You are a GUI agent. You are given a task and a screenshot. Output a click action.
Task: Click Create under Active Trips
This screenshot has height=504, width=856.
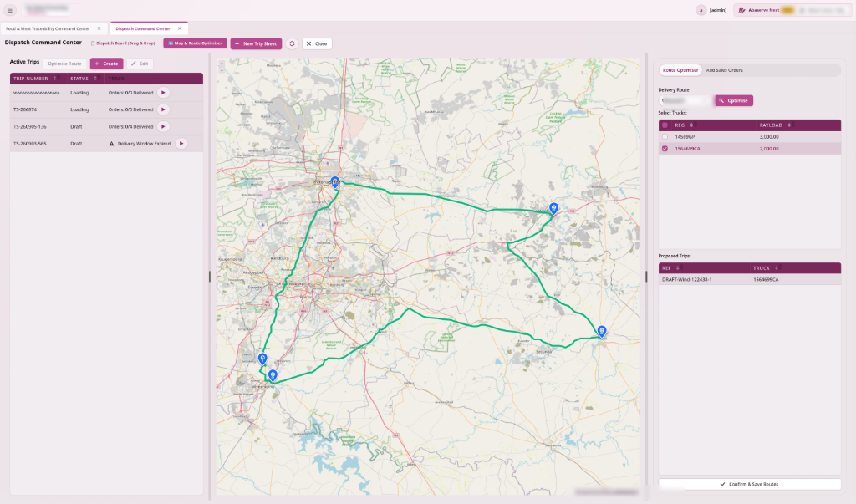(106, 64)
